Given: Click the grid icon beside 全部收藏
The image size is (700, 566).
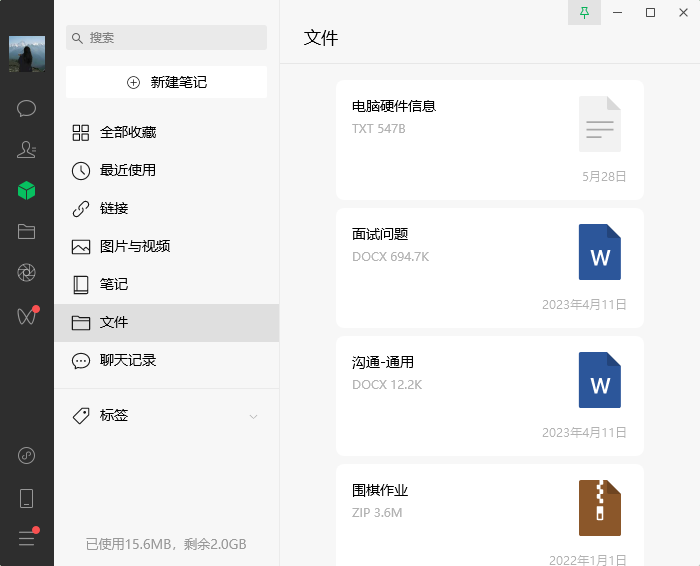Looking at the screenshot, I should pyautogui.click(x=81, y=133).
